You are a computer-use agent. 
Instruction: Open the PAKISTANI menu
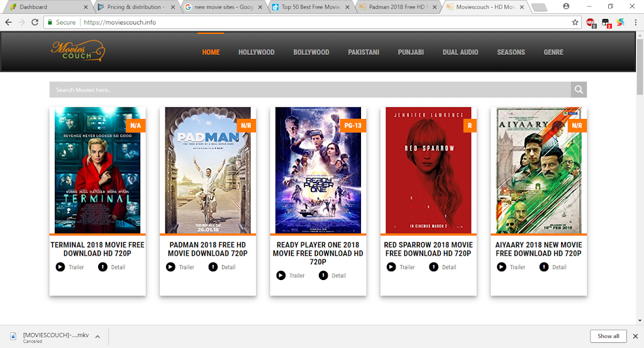coord(364,52)
